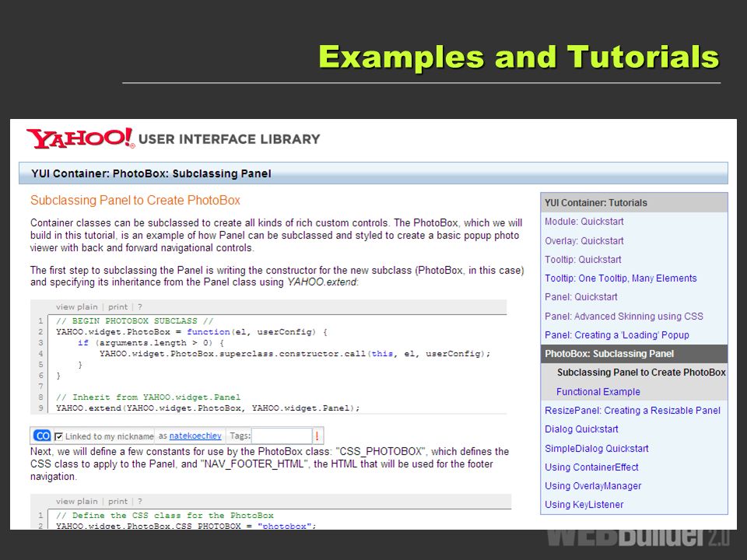
Task: Open the Tooltip: Quickstart tutorial
Action: click(x=583, y=260)
